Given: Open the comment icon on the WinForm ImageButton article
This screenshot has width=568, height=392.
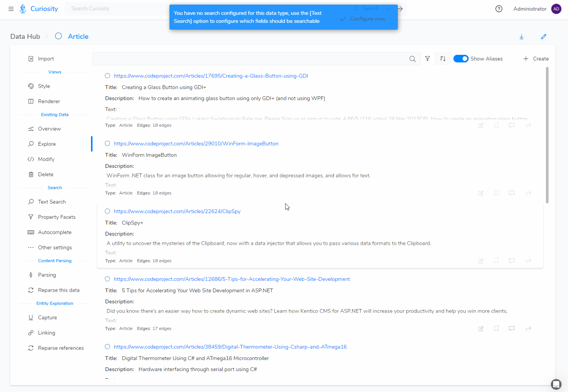Looking at the screenshot, I should pos(511,193).
